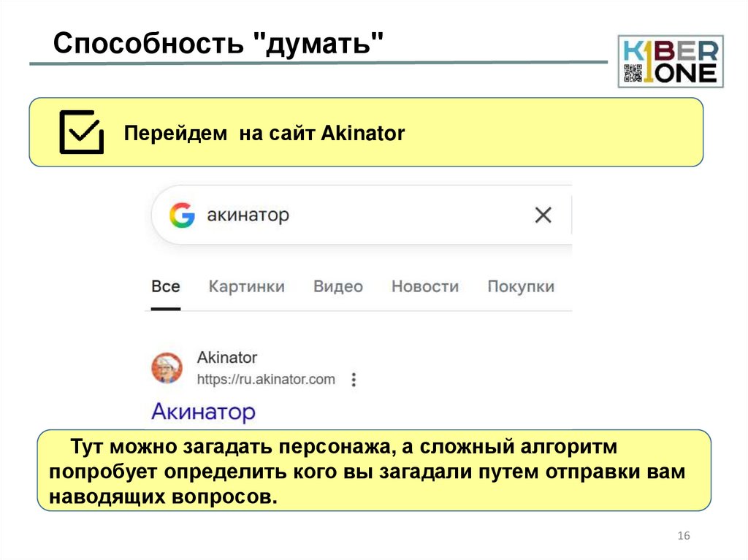
Task: Select the checked square beside the Akinator instruction
Action: click(x=83, y=131)
